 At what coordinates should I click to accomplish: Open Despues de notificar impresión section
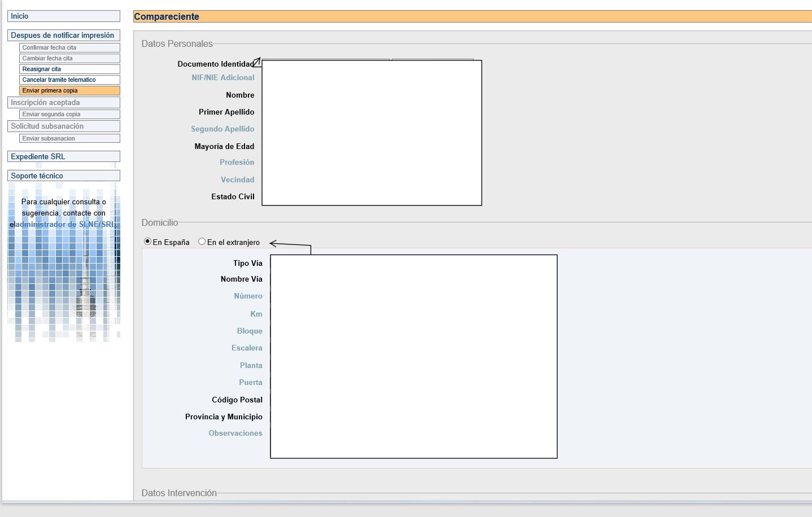point(63,36)
